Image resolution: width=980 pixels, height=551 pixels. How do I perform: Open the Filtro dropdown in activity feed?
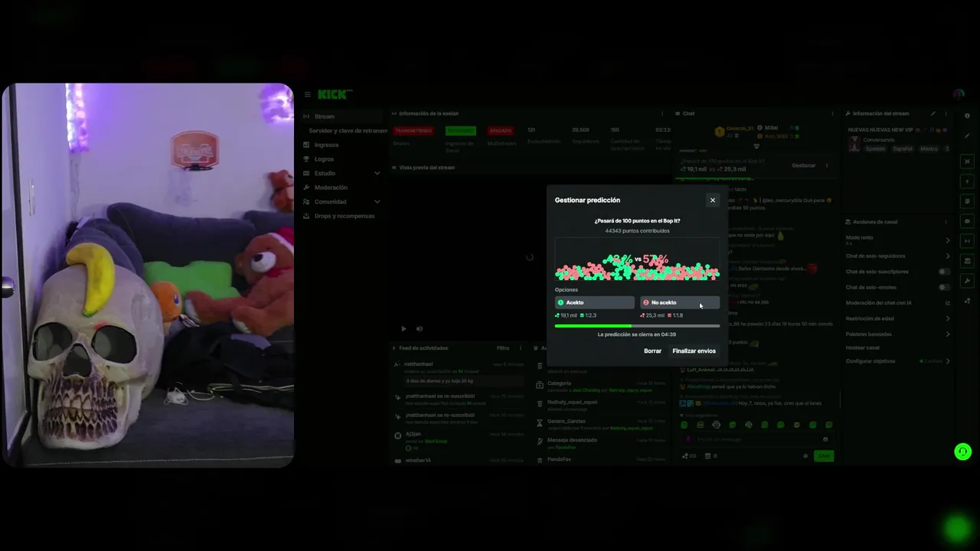502,348
